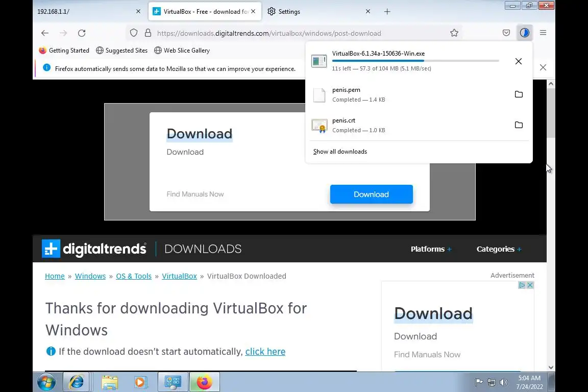
Task: Cancel the VirtualBox download
Action: pyautogui.click(x=519, y=61)
